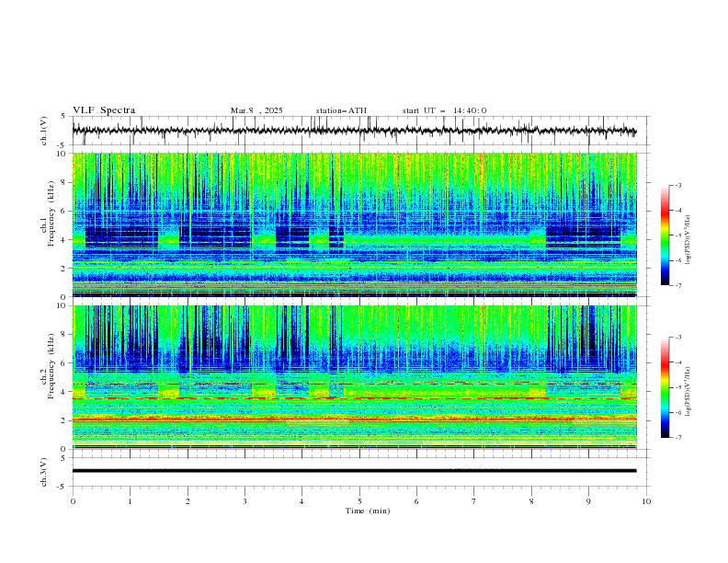Click time axis tick label '0'

tap(73, 501)
